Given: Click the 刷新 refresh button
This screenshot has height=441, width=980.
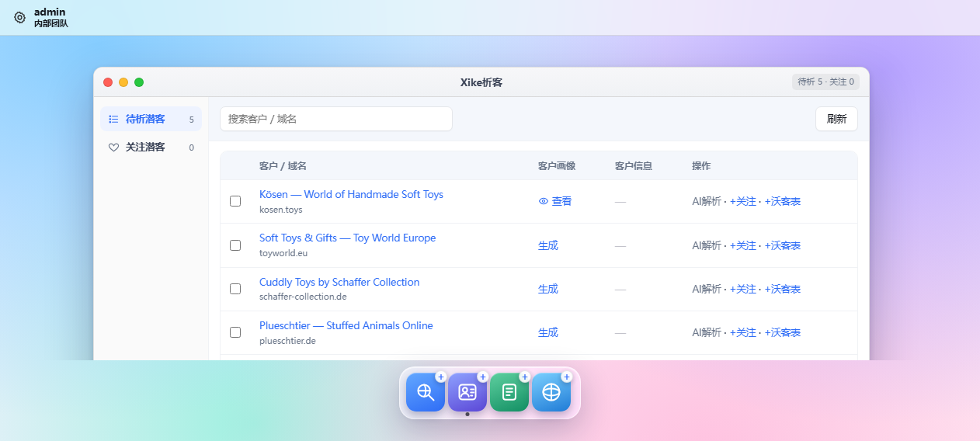Looking at the screenshot, I should pos(836,119).
